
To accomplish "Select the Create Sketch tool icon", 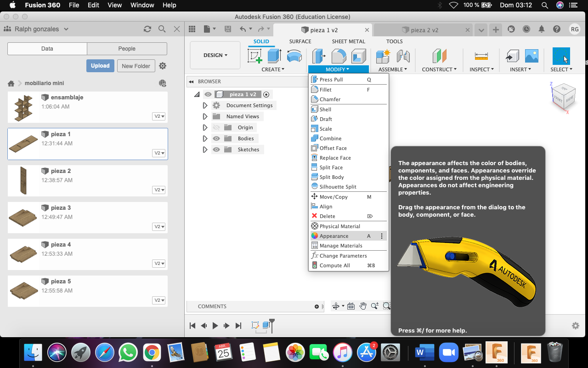I will (x=254, y=56).
